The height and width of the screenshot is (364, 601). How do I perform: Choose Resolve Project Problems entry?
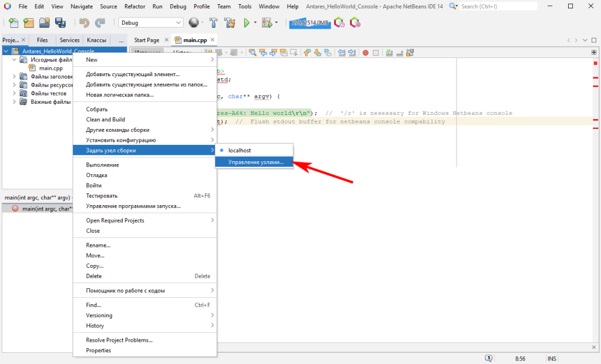(x=144, y=340)
